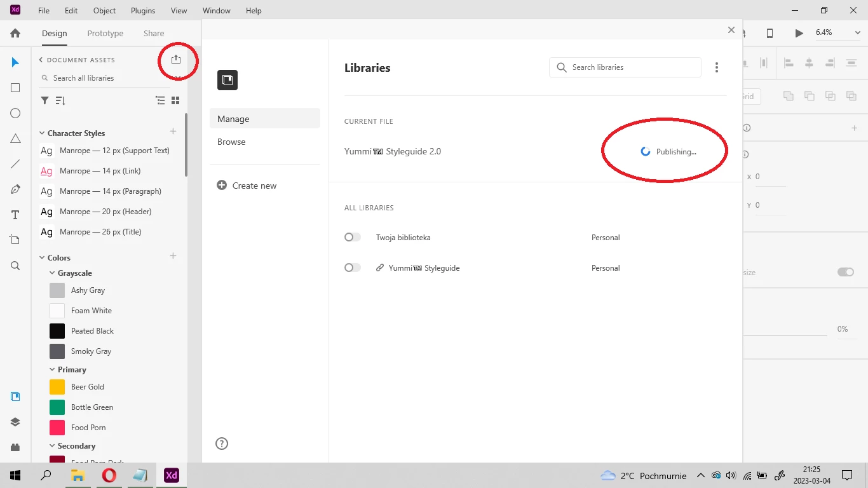Viewport: 868px width, 488px height.
Task: Collapse the Character Styles section
Action: coord(42,133)
